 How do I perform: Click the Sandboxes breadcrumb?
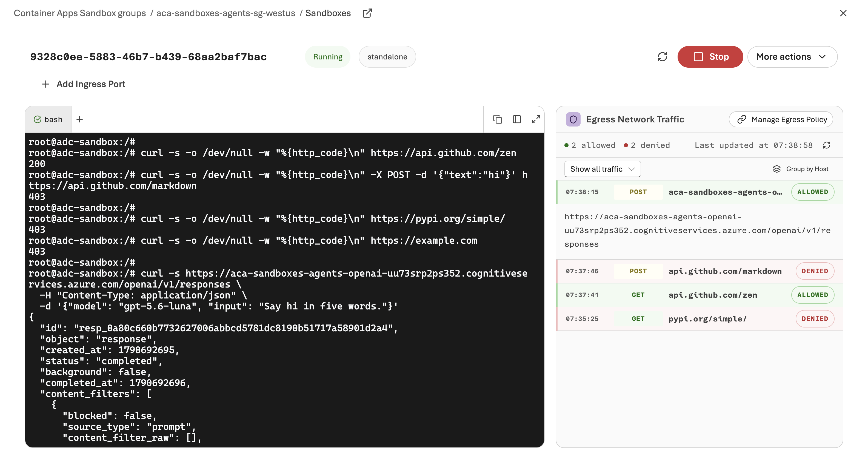(328, 13)
